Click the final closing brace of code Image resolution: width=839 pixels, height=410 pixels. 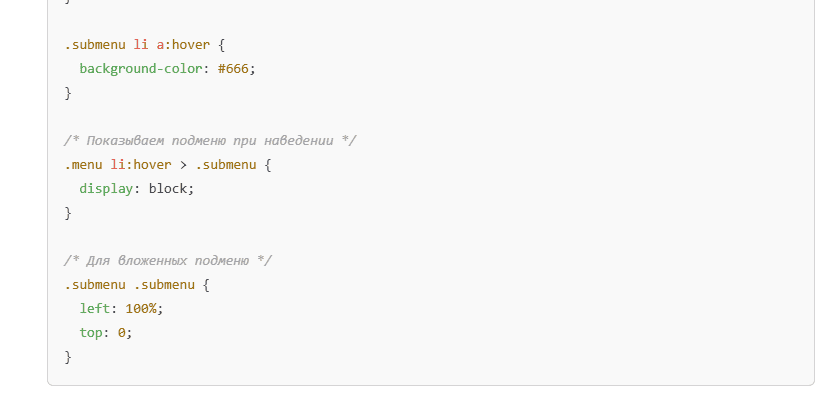(x=68, y=357)
